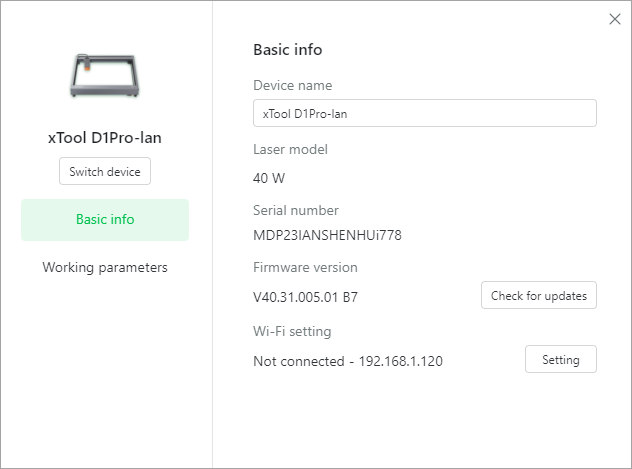Click the Basic info heading
The width and height of the screenshot is (632, 469).
pyautogui.click(x=288, y=50)
